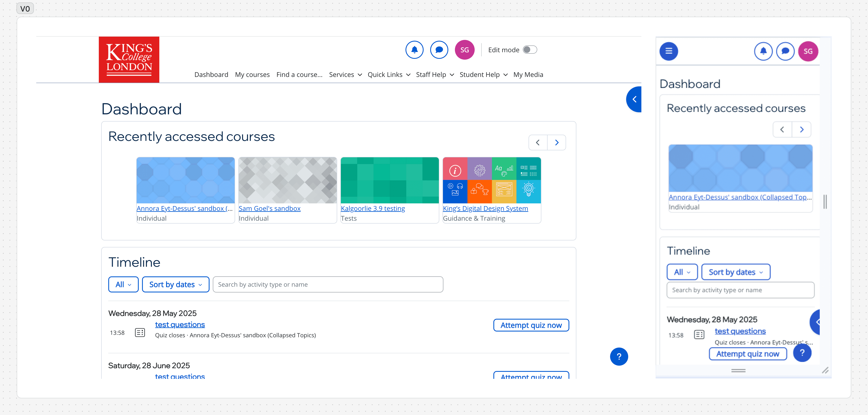
Task: Open the mobile hamburger menu icon
Action: pos(669,51)
